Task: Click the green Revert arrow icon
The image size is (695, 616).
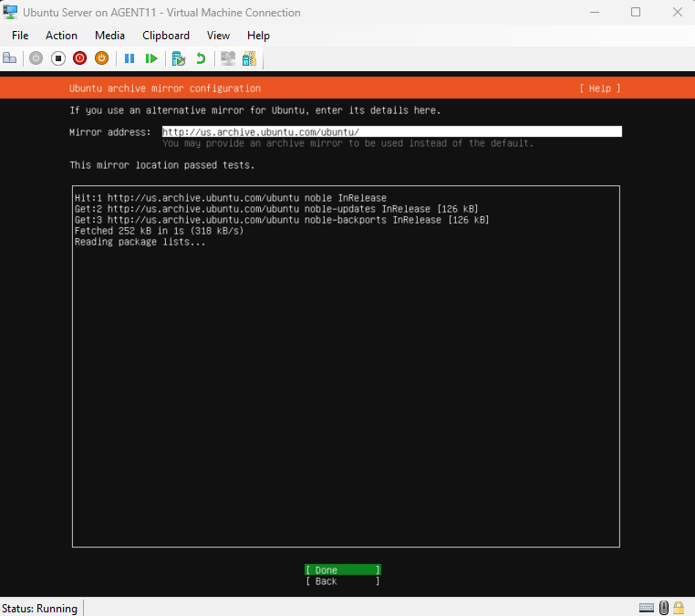Action: 201,58
